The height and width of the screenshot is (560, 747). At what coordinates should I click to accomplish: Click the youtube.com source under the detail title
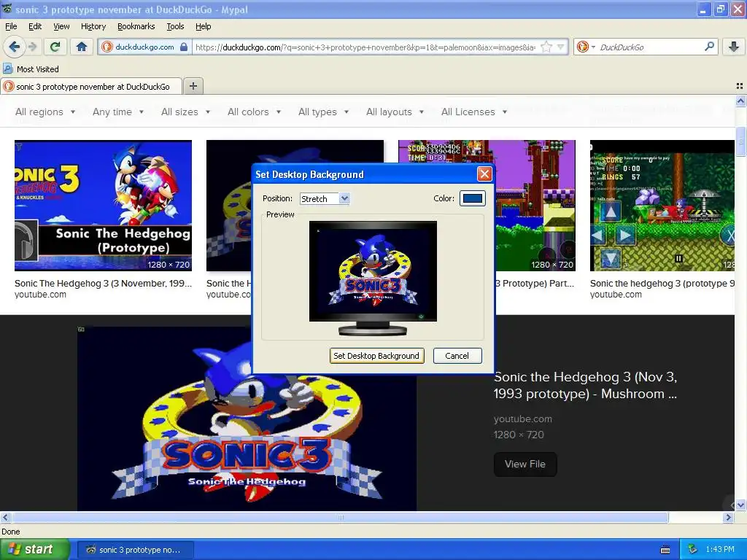click(522, 419)
